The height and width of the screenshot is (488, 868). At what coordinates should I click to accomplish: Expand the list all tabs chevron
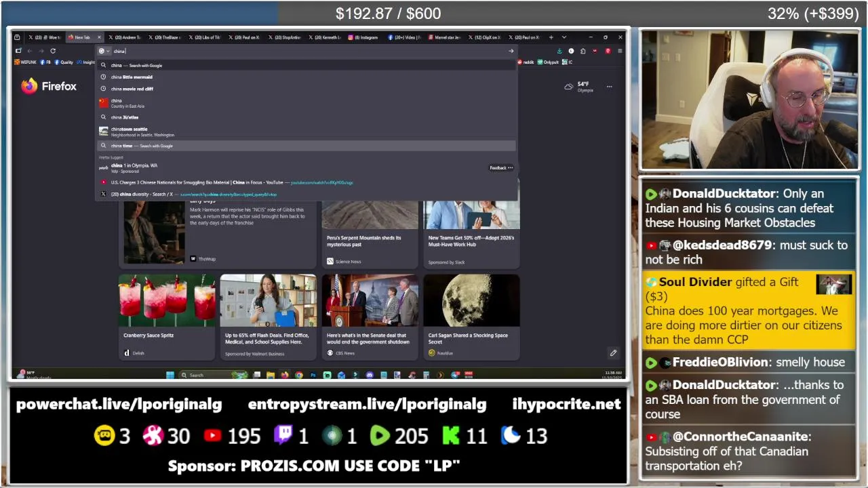pyautogui.click(x=564, y=37)
